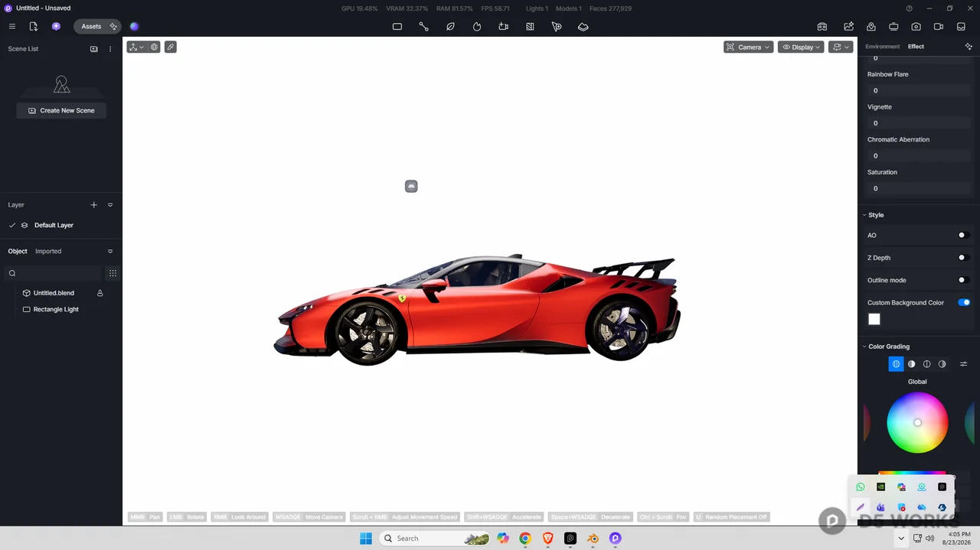Viewport: 980px width, 550px height.
Task: Click the toolbar icon right of flame
Action: coord(503,26)
